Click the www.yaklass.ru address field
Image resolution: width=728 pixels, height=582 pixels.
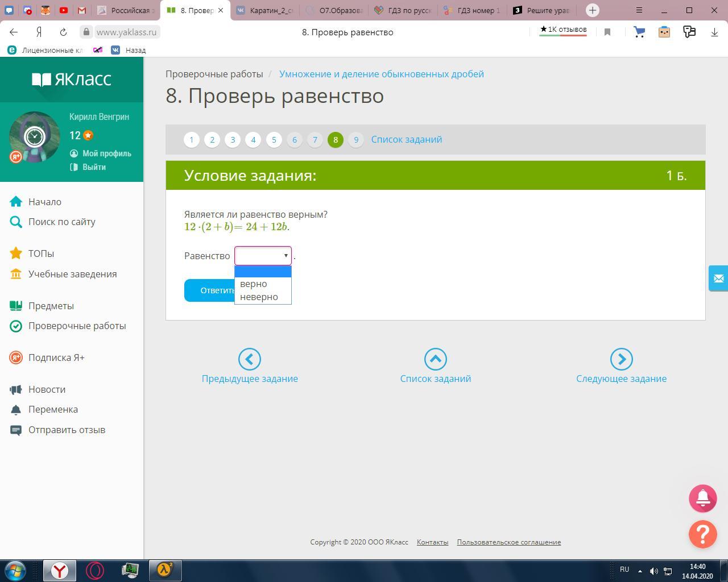pyautogui.click(x=126, y=32)
